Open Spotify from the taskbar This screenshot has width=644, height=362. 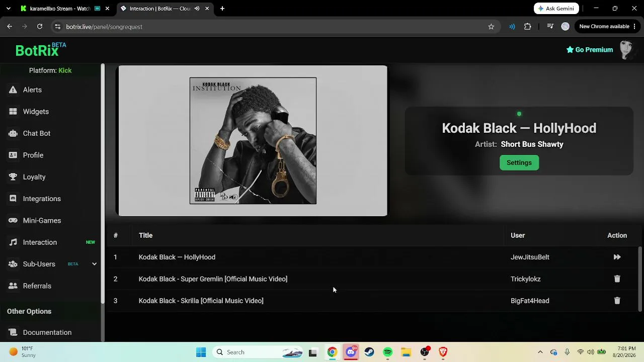point(387,352)
